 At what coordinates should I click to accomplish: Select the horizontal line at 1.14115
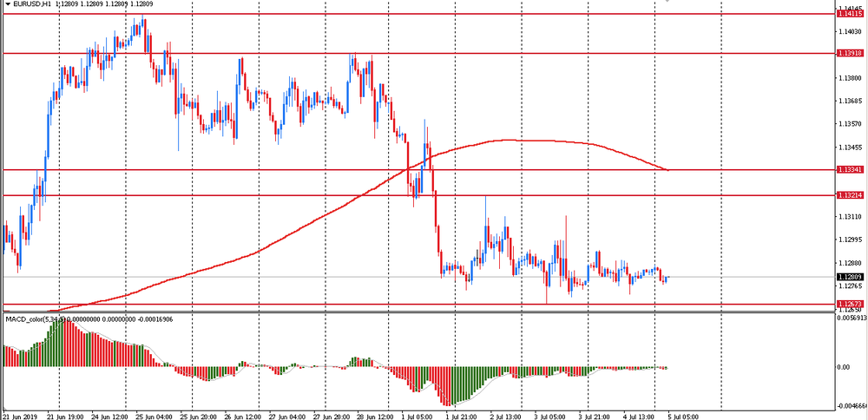click(418, 14)
